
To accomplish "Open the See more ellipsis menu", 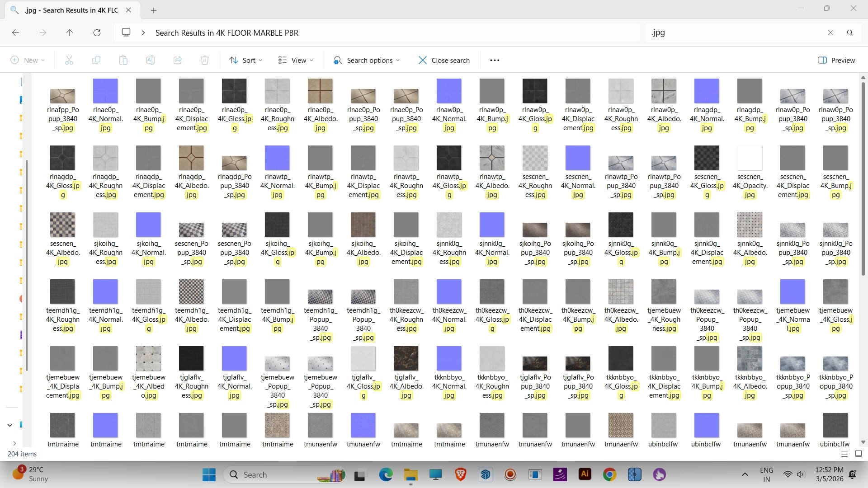I will pyautogui.click(x=495, y=60).
